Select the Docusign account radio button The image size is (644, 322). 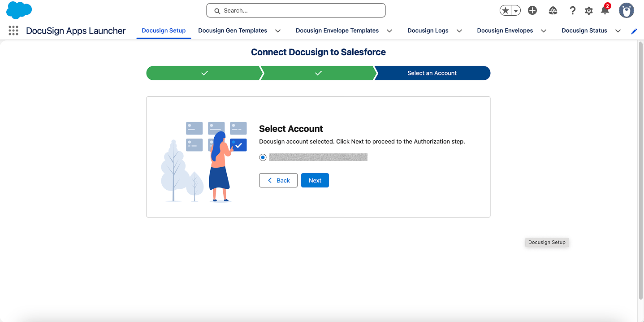tap(263, 157)
